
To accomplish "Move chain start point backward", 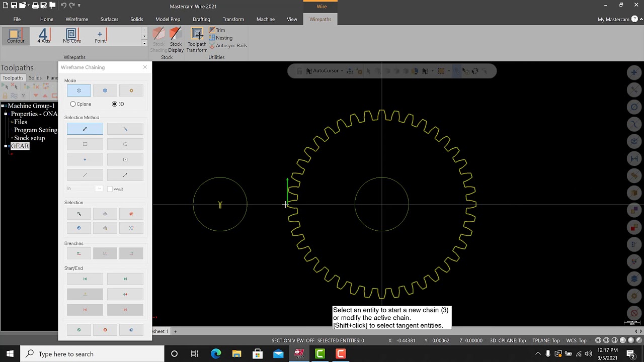I will tap(85, 279).
